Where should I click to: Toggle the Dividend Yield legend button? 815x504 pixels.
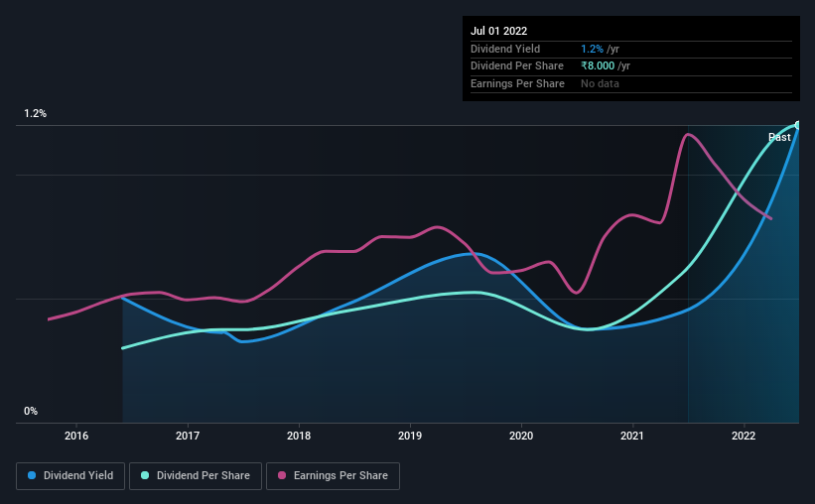70,476
